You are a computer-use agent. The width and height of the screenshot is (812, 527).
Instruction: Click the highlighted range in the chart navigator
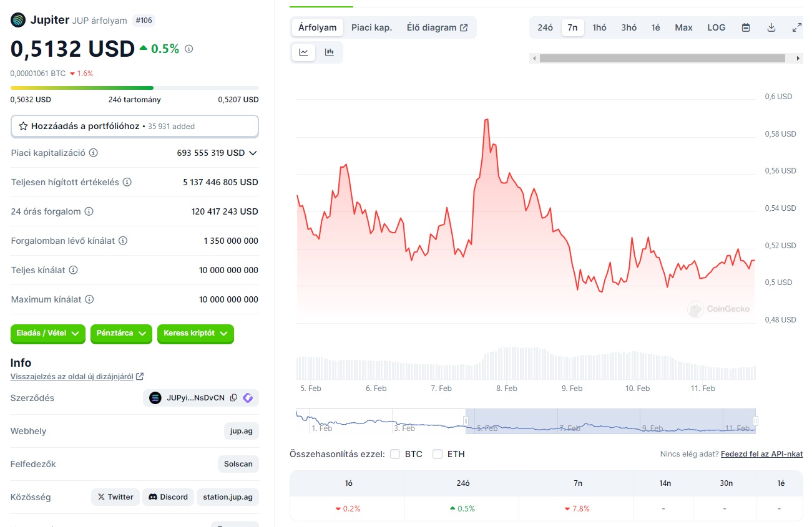point(610,421)
